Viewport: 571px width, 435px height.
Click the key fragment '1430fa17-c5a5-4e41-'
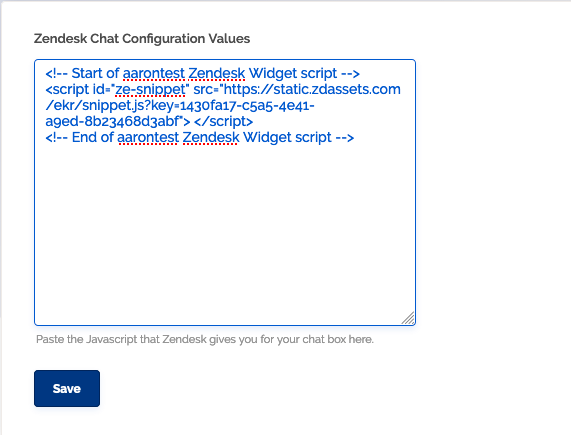(x=247, y=106)
